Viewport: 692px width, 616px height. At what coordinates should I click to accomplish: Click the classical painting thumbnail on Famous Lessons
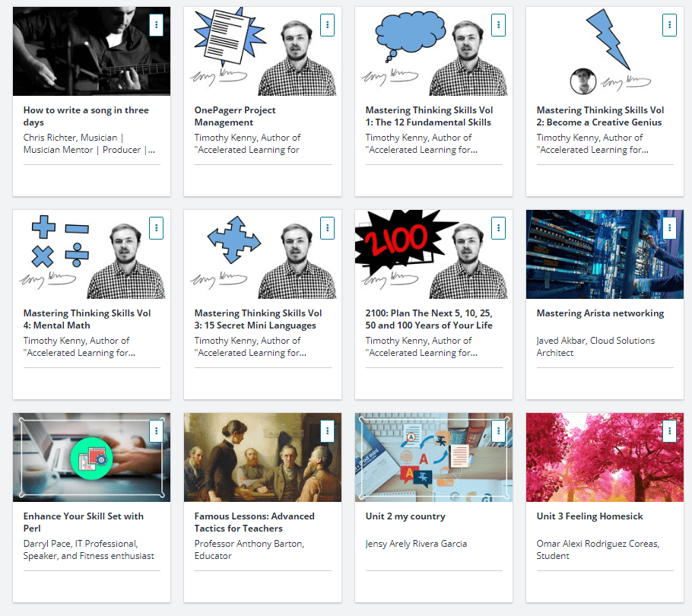coord(262,457)
